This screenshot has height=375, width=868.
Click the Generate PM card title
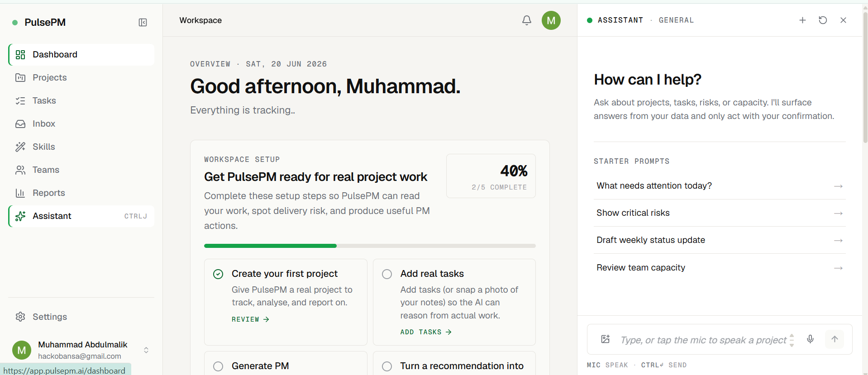tap(260, 366)
